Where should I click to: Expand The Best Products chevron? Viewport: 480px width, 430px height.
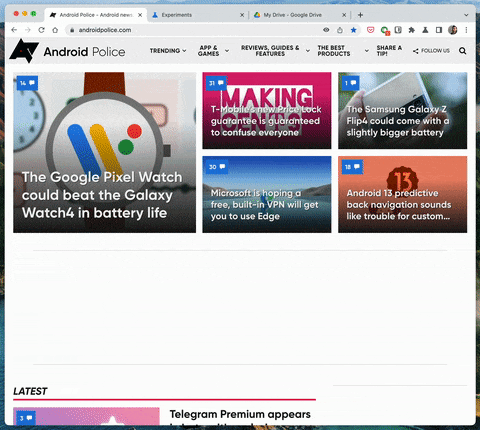367,51
